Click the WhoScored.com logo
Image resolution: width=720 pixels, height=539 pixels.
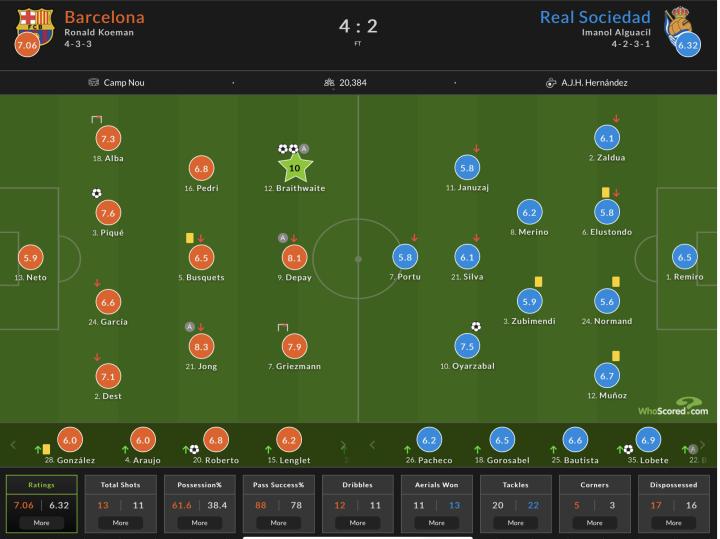pos(672,406)
